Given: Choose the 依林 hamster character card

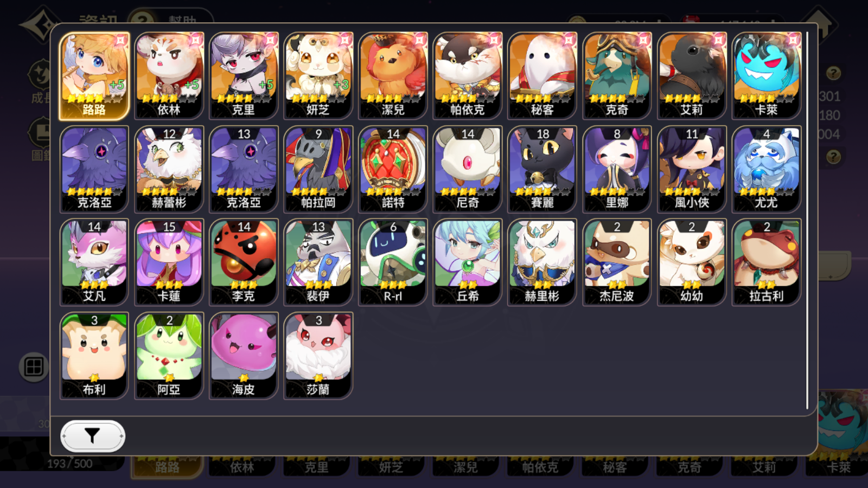Looking at the screenshot, I should [169, 76].
